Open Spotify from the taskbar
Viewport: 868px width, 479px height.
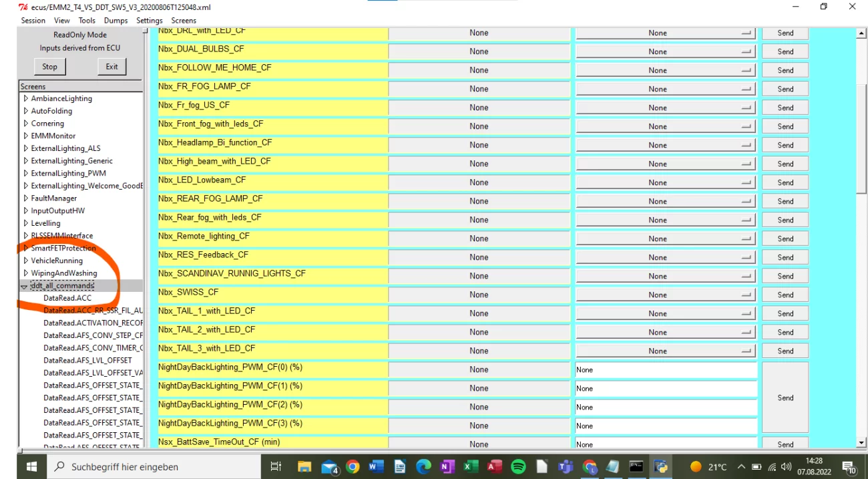click(518, 467)
